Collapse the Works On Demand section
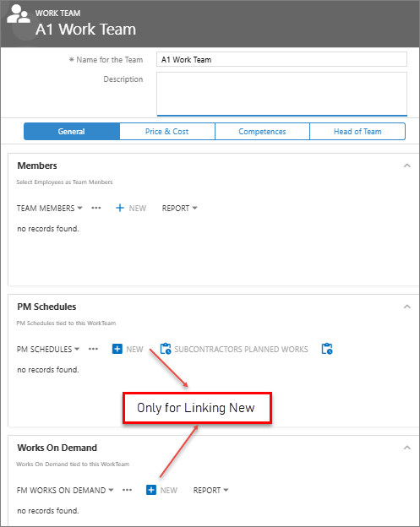The image size is (420, 527). (406, 448)
